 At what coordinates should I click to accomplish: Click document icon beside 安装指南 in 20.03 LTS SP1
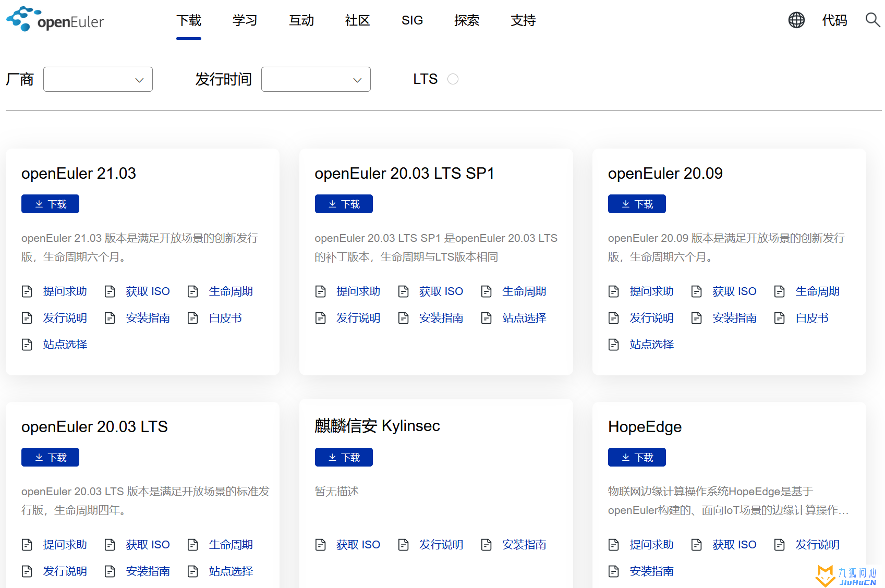[x=404, y=318]
